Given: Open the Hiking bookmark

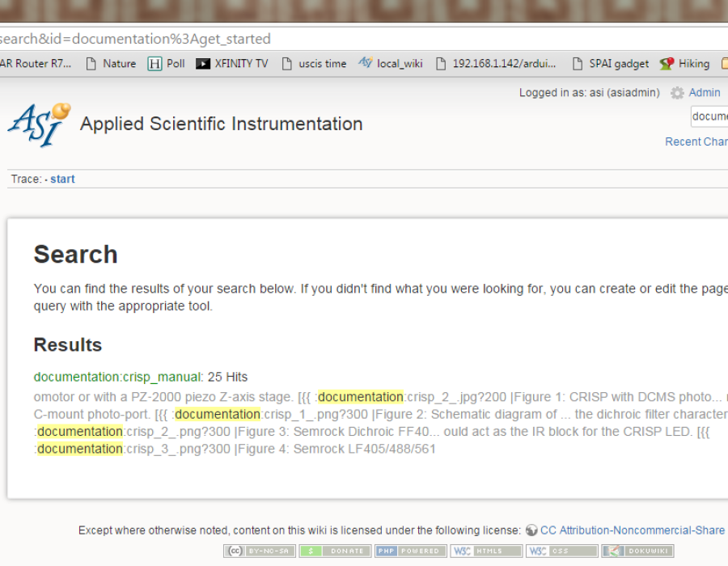Looking at the screenshot, I should pos(684,64).
